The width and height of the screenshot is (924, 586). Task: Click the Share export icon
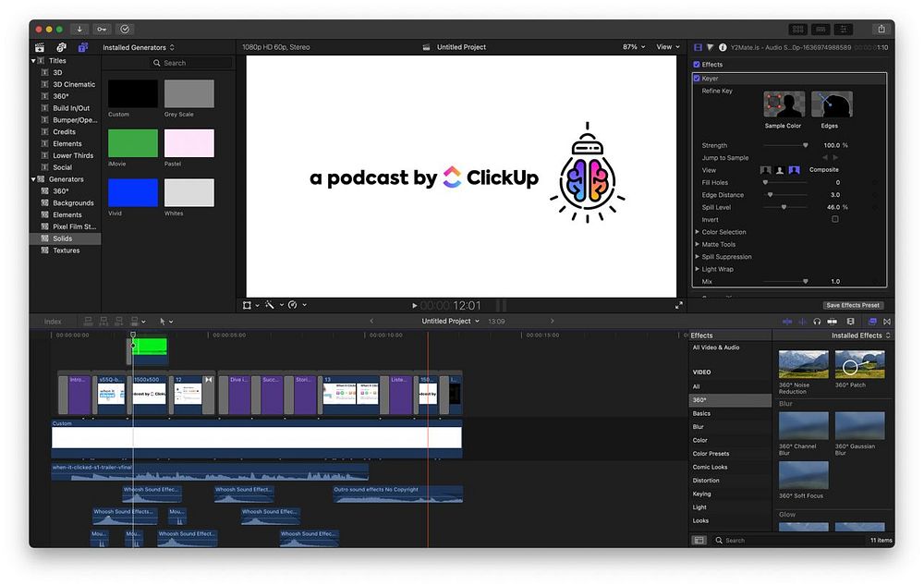coord(881,29)
